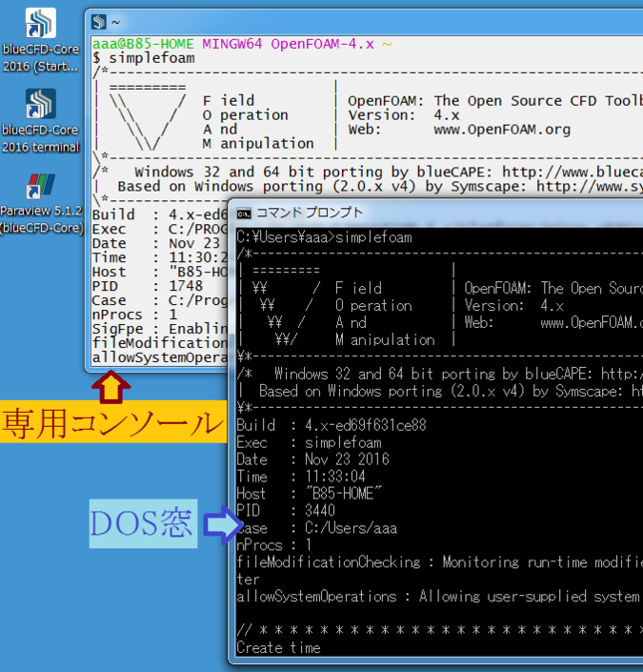The width and height of the screenshot is (643, 672).
Task: Click the "Time : 11:33:04" line
Action: [301, 477]
